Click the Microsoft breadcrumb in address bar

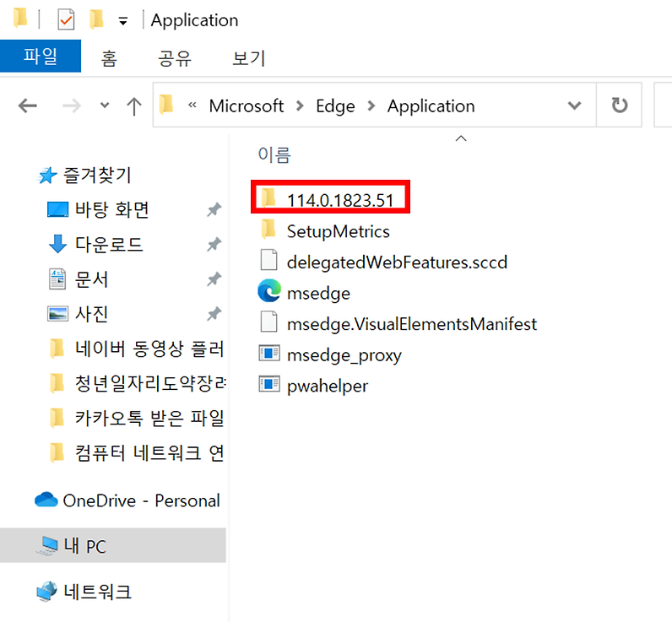point(246,105)
